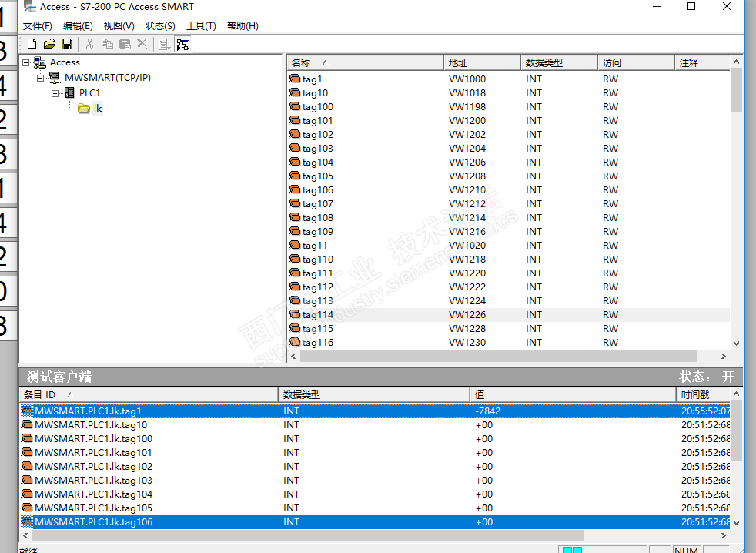Click the tag icon beside tag105
The width and height of the screenshot is (756, 553).
[x=295, y=176]
